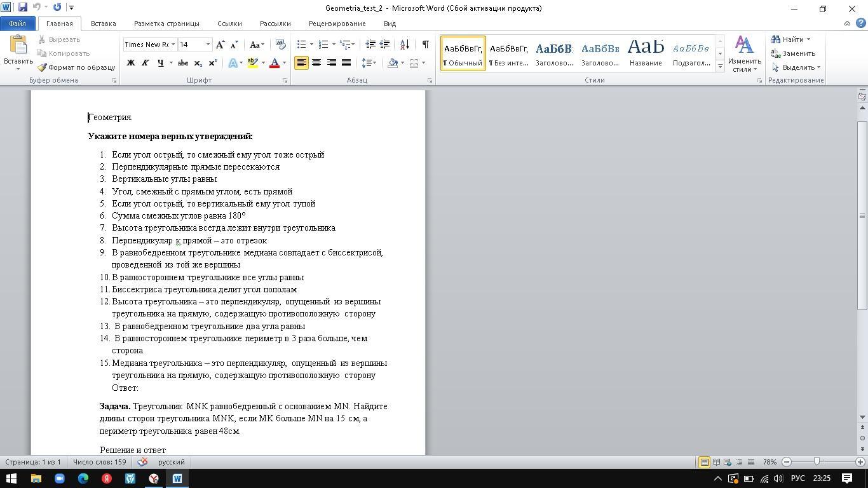The height and width of the screenshot is (488, 868).
Task: Click the Заменить button
Action: coord(793,53)
